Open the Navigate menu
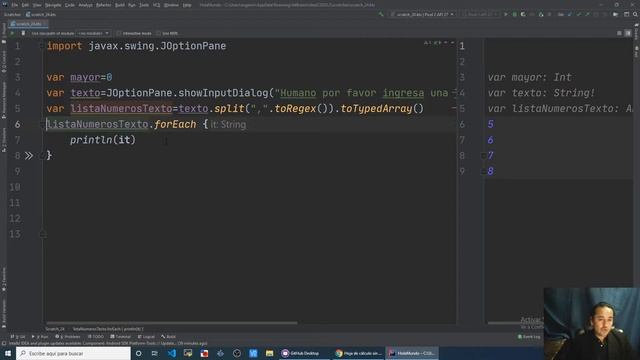The height and width of the screenshot is (360, 640). click(53, 5)
